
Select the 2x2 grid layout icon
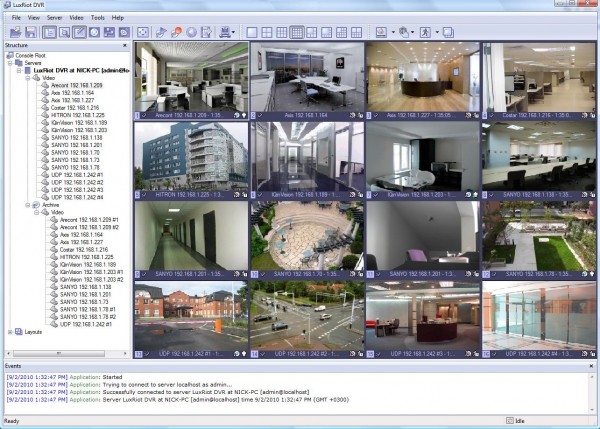[x=267, y=32]
